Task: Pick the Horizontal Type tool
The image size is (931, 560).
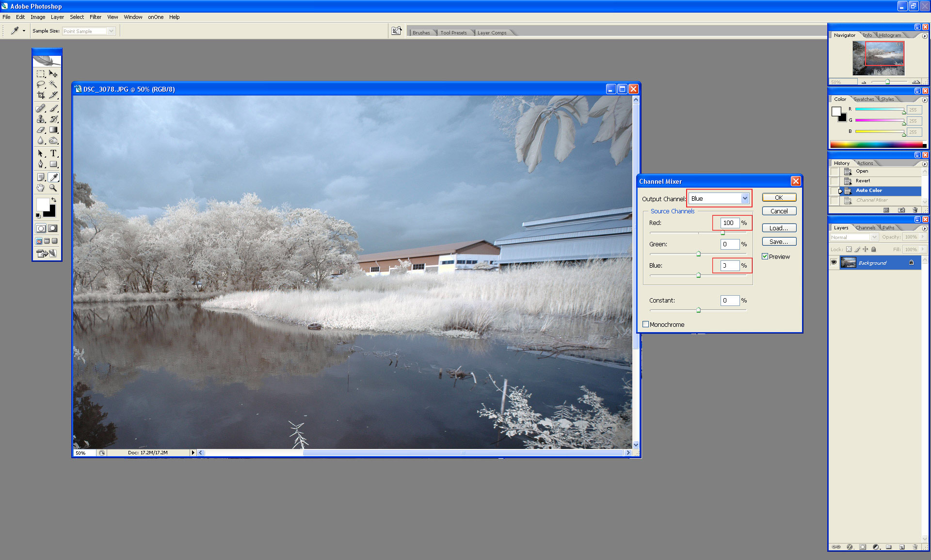Action: (53, 153)
